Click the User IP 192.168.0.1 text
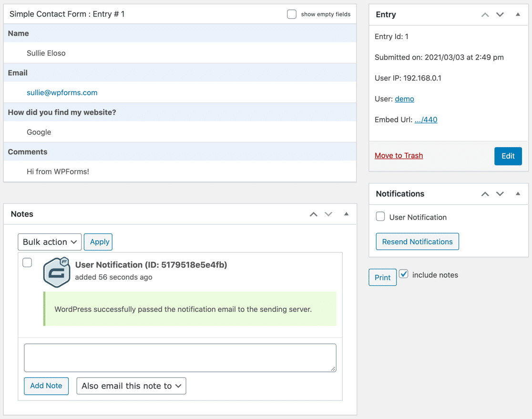The width and height of the screenshot is (532, 419). [408, 78]
